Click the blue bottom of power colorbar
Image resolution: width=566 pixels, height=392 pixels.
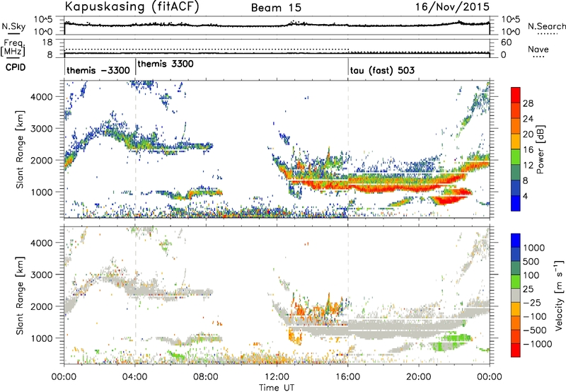[516, 204]
